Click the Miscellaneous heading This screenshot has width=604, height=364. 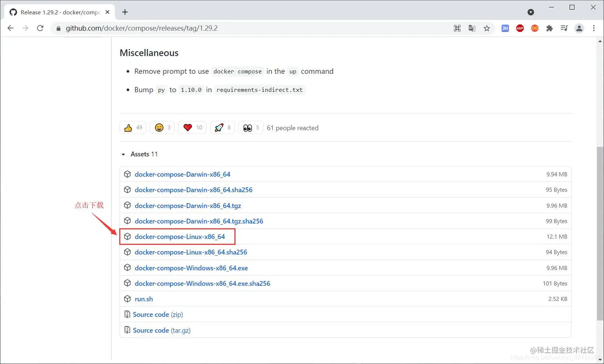pos(149,53)
